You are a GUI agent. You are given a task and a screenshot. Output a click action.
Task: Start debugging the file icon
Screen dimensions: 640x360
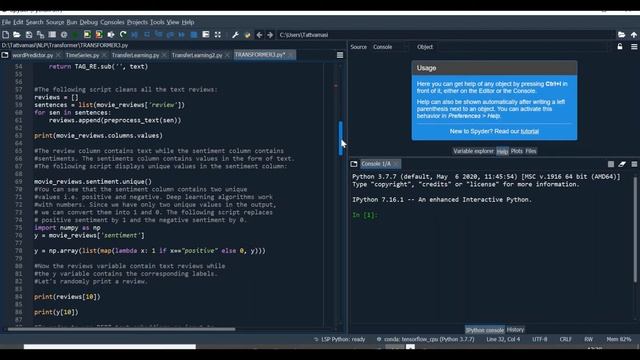pos(135,35)
